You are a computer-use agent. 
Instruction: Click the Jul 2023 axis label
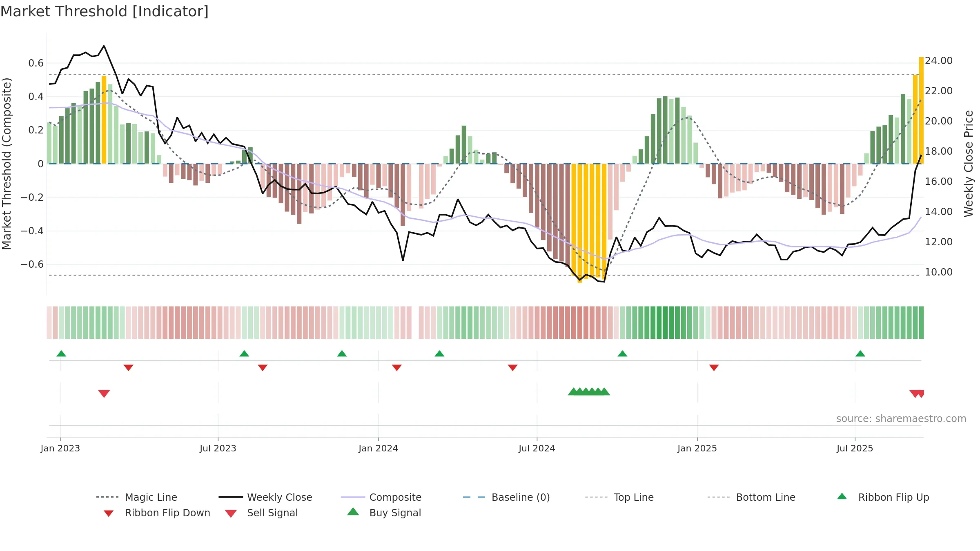(218, 448)
